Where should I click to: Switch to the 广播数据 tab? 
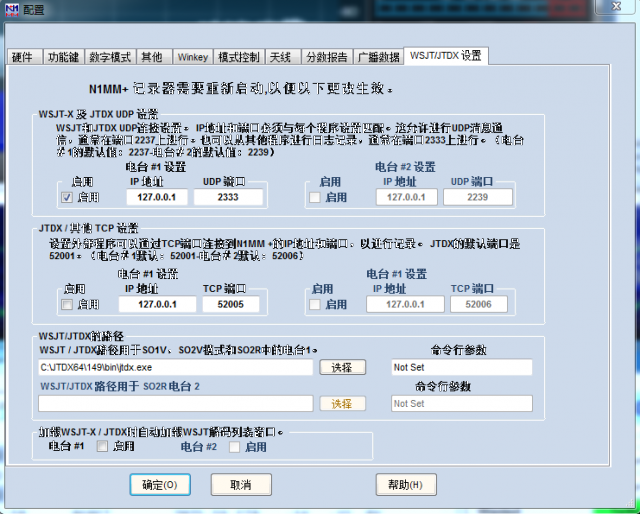coord(378,57)
